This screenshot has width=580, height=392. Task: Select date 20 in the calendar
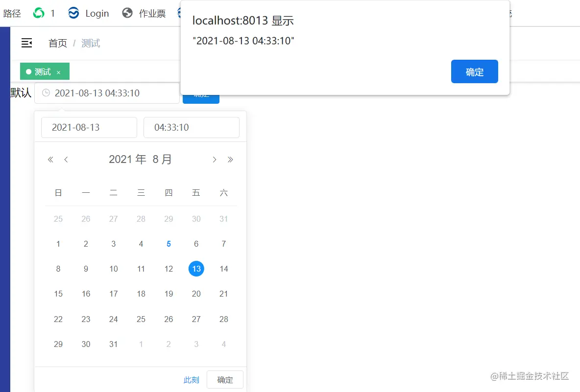click(196, 294)
